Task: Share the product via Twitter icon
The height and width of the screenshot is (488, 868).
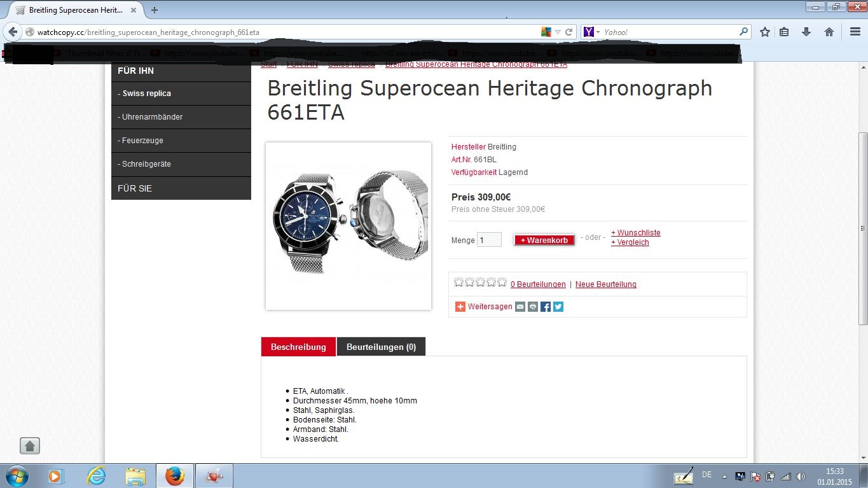Action: (x=558, y=307)
